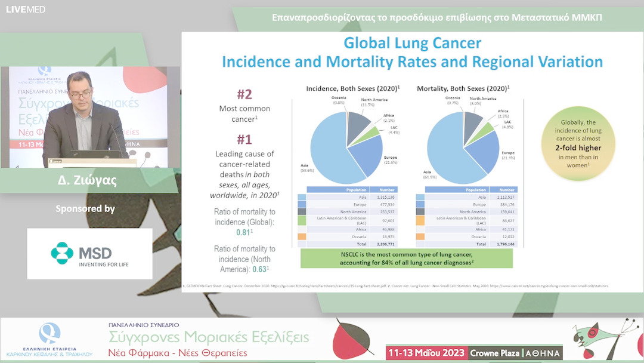
Task: Click the Asia color swatch in incidence table
Action: click(302, 197)
